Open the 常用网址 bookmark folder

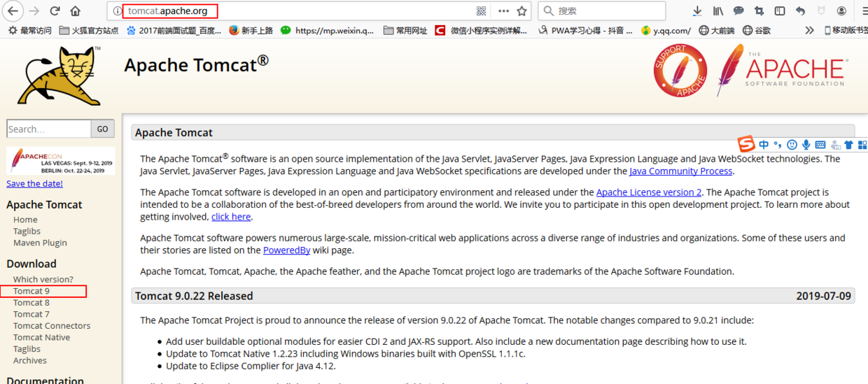pos(406,30)
